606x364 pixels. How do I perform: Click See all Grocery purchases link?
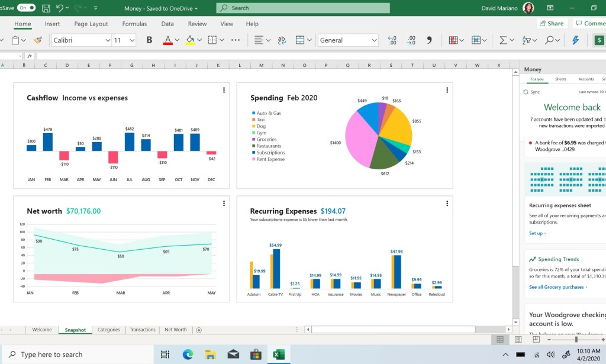click(x=558, y=287)
